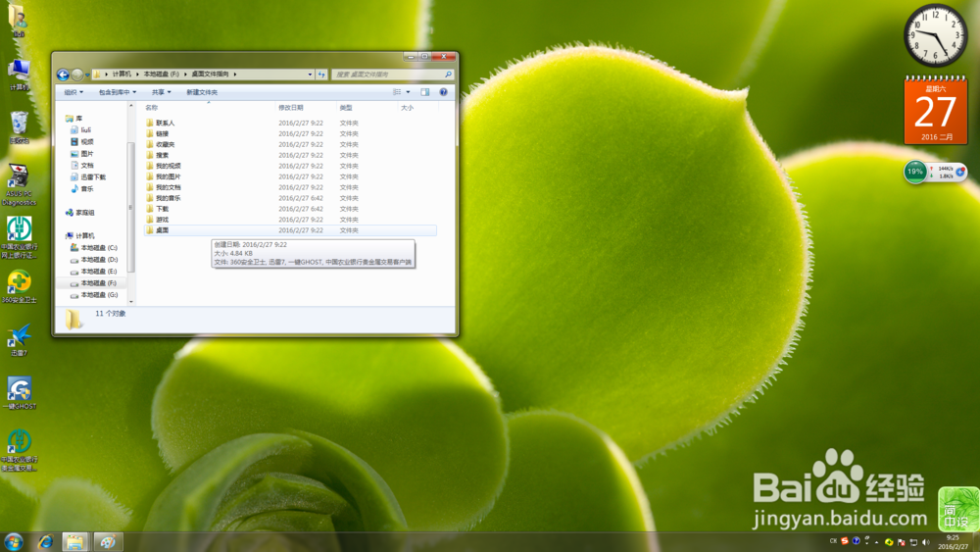Select 图片 library in navigation pane

82,154
